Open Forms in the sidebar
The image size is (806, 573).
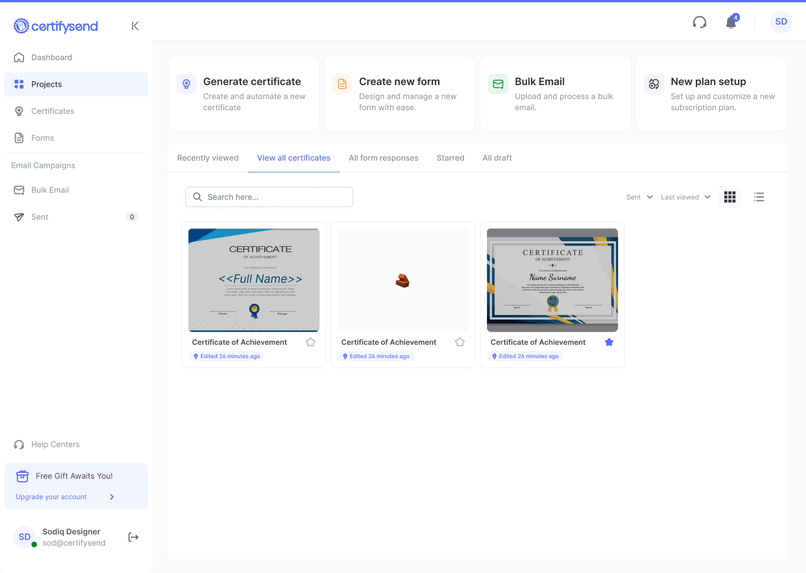click(76, 138)
